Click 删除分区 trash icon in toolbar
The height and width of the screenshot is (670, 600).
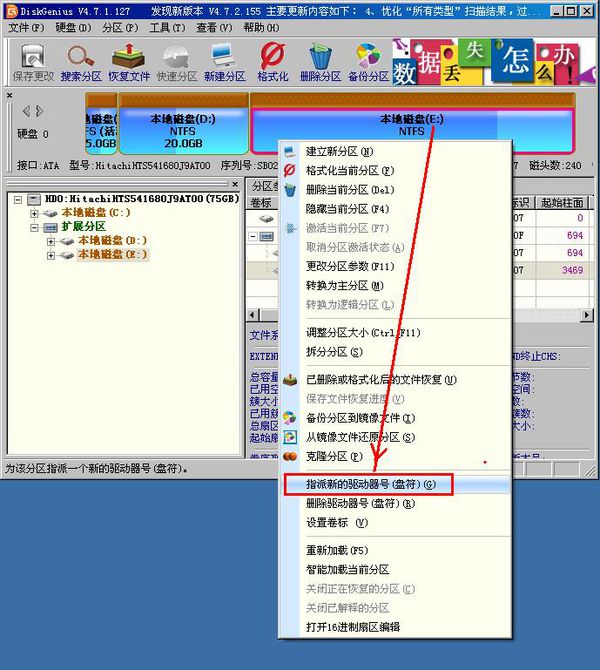point(320,62)
